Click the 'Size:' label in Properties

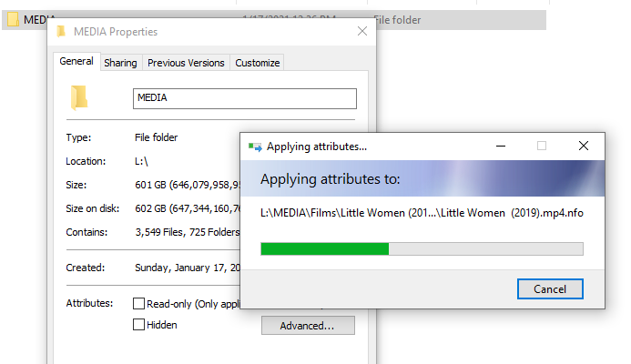pos(76,185)
